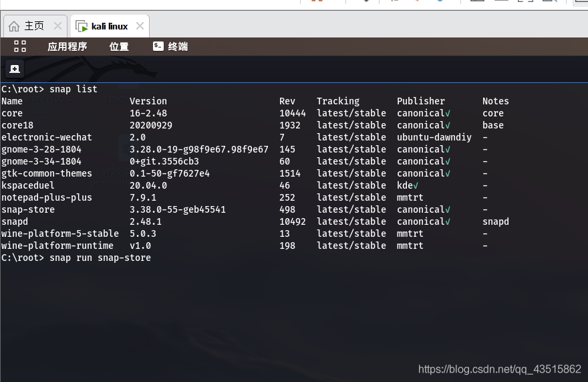Switch to the 主页 tab
The image size is (588, 382).
35,26
